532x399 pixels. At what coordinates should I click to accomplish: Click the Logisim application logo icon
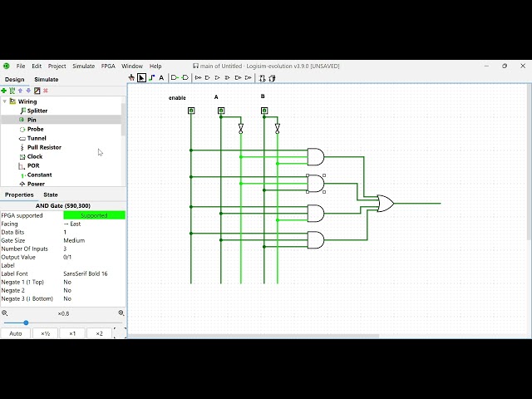pyautogui.click(x=6, y=66)
